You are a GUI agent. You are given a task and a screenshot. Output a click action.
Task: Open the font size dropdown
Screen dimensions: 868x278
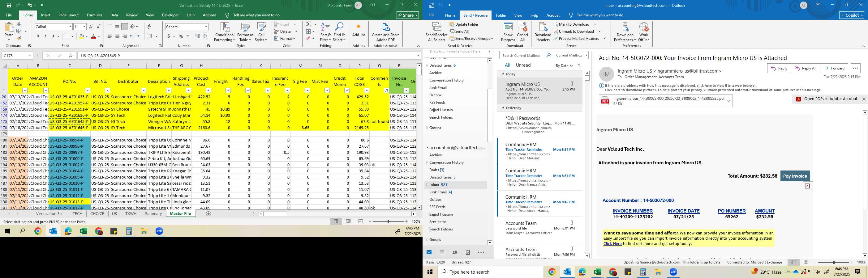(84, 27)
